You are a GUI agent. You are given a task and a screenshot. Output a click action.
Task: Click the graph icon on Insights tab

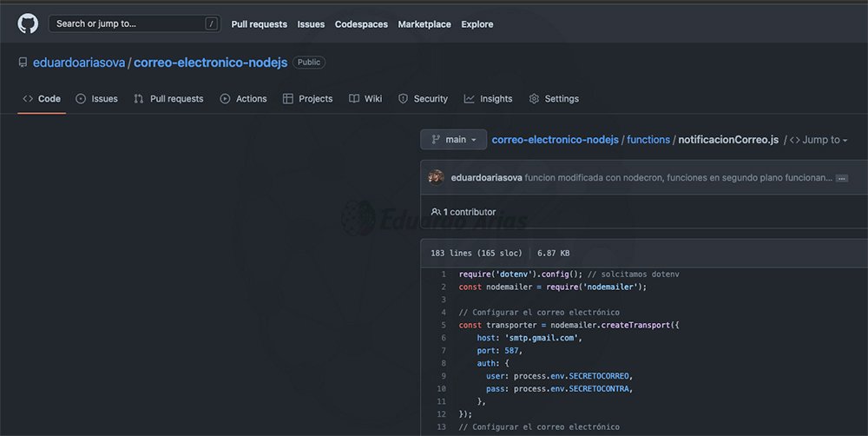(x=469, y=99)
